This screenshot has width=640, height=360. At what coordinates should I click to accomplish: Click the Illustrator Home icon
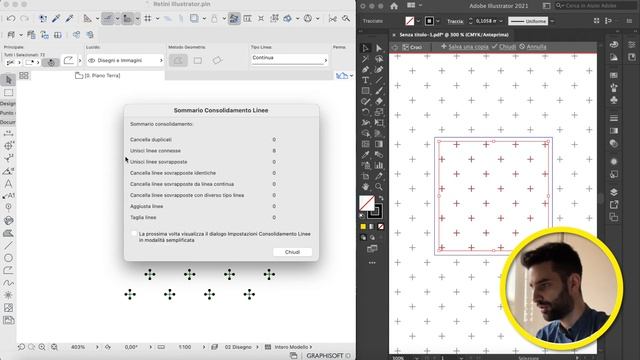394,6
